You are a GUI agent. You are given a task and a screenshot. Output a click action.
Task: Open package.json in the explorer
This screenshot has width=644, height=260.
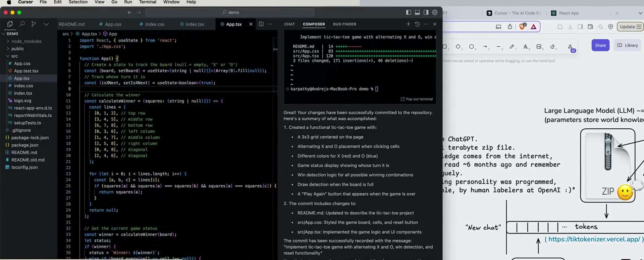(29, 145)
